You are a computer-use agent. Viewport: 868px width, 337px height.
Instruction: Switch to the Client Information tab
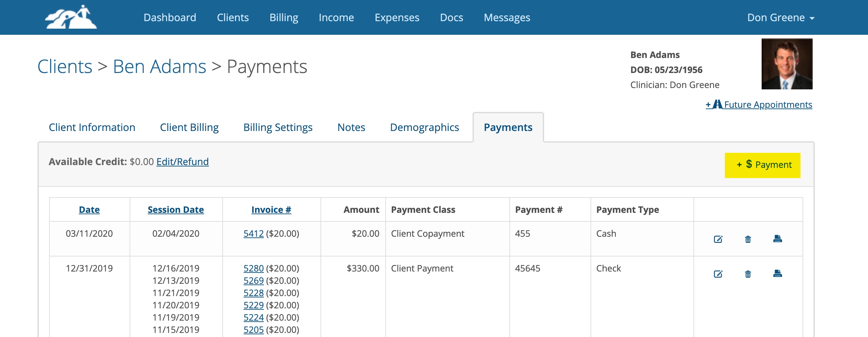click(92, 127)
